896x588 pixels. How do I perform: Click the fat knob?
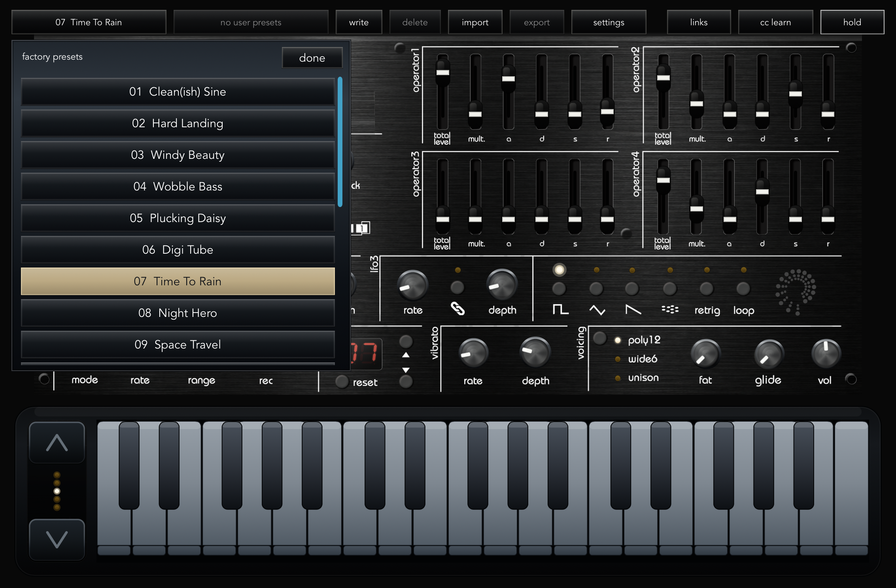705,354
